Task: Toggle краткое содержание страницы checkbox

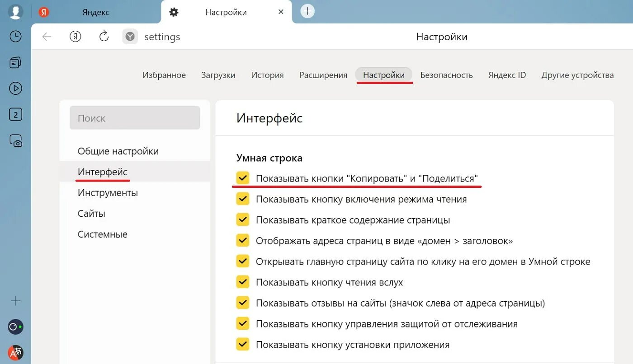Action: point(243,220)
